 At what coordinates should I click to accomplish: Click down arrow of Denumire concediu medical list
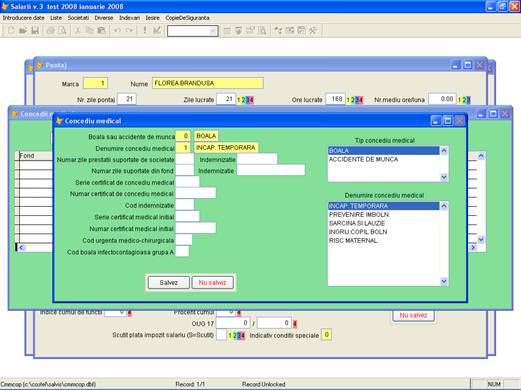[x=444, y=281]
